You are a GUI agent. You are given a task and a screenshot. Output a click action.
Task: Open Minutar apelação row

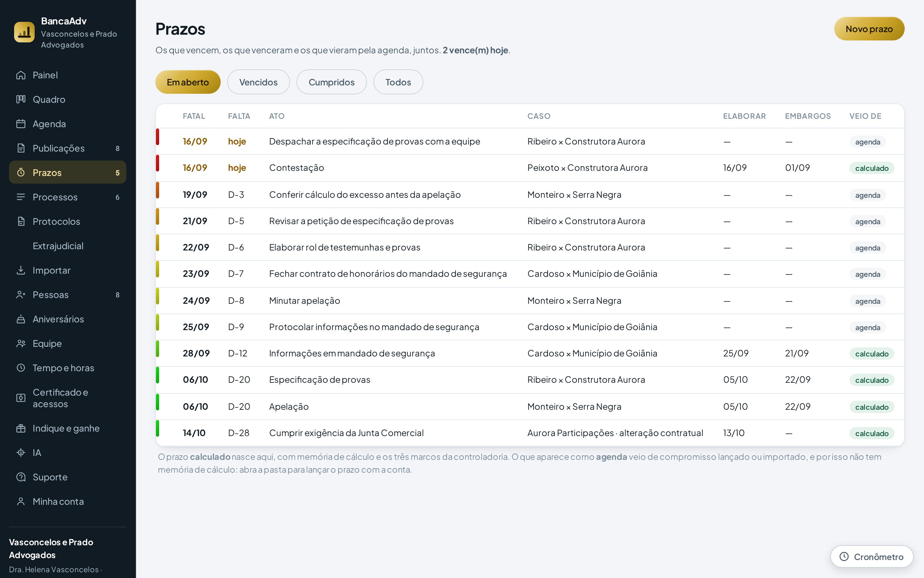click(530, 301)
